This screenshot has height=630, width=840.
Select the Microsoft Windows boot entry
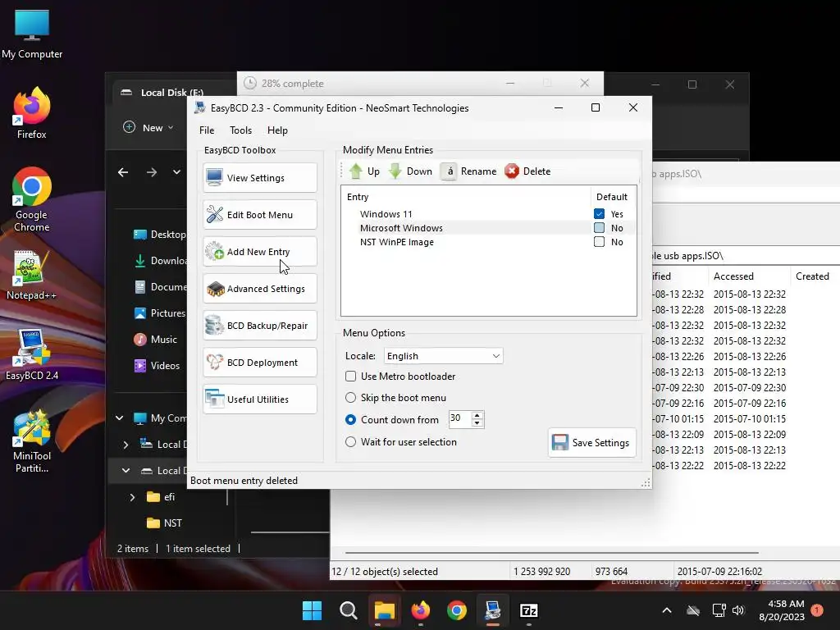click(401, 228)
